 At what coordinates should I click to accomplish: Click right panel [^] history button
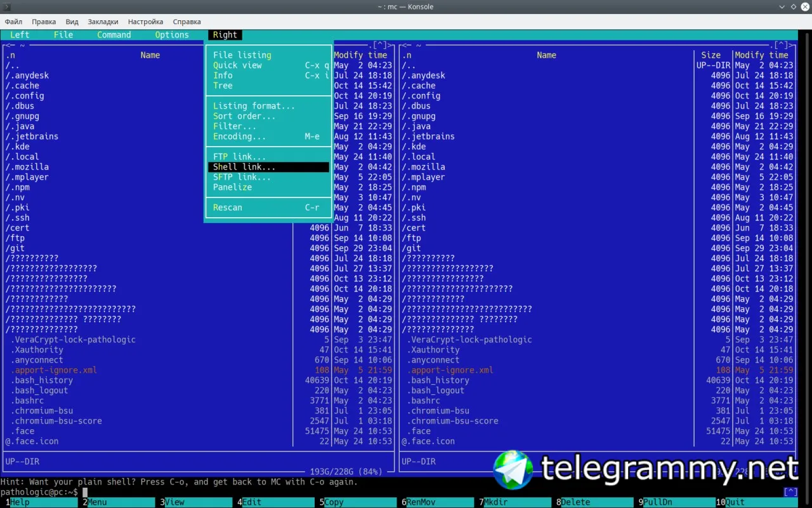(x=782, y=45)
